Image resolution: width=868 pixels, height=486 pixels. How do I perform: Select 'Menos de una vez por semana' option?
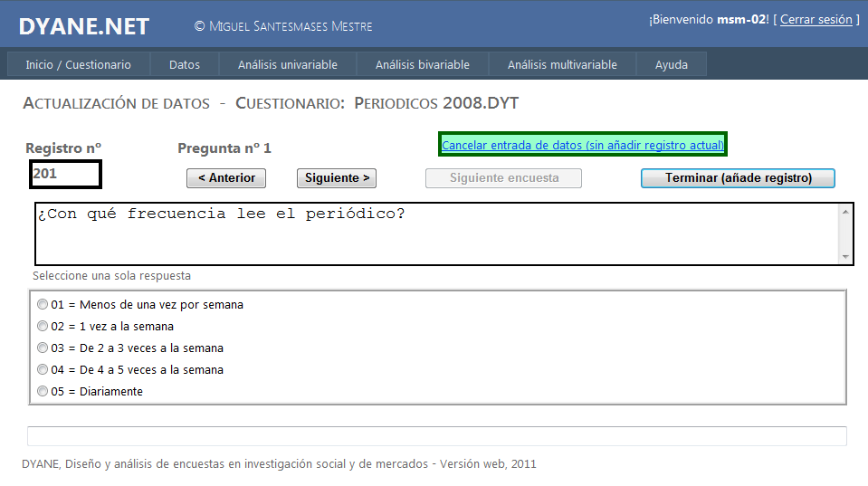[43, 304]
